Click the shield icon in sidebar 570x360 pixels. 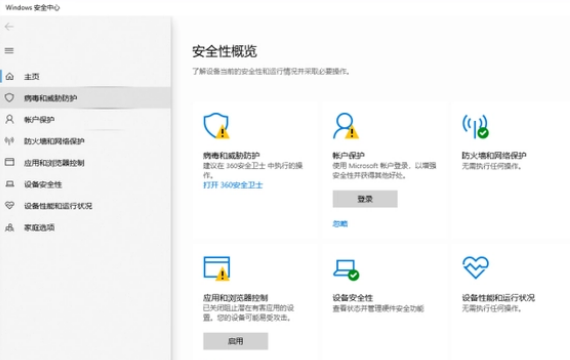(x=9, y=97)
